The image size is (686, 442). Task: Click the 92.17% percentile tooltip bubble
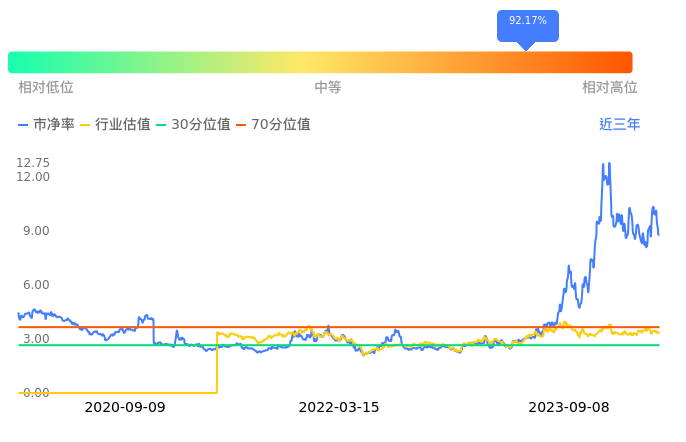click(x=527, y=23)
